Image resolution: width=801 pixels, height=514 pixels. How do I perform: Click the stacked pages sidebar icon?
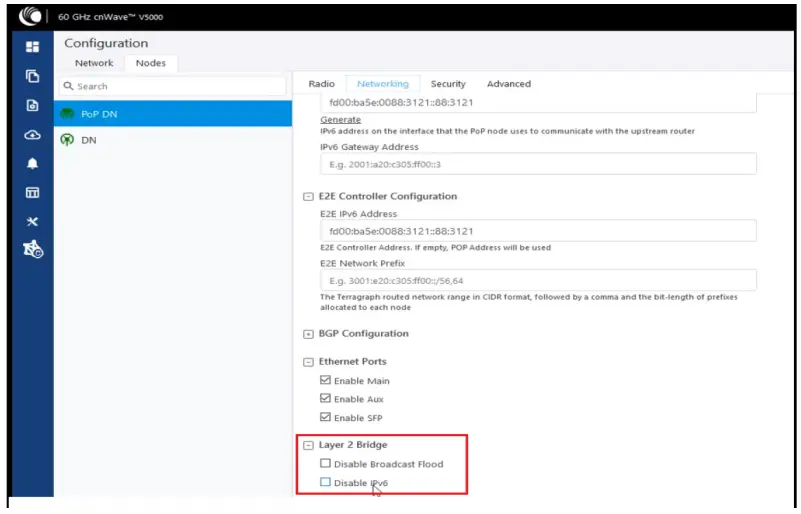coord(32,76)
